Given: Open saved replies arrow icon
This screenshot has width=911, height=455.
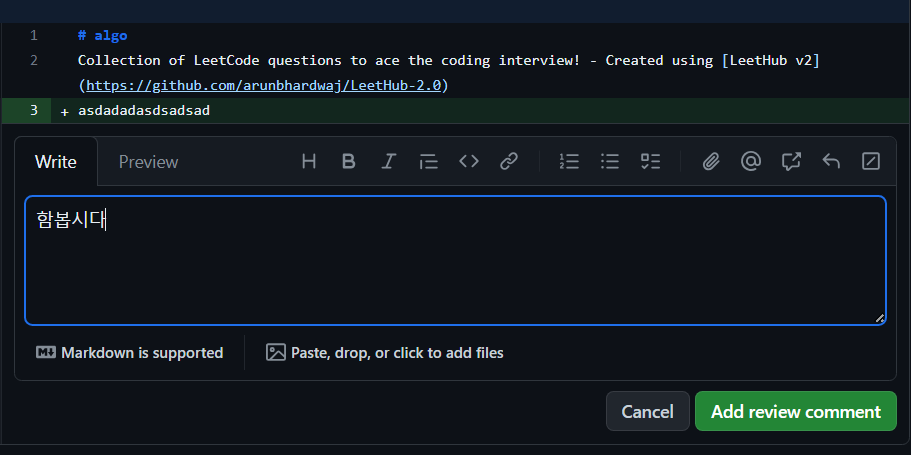Looking at the screenshot, I should (x=831, y=161).
